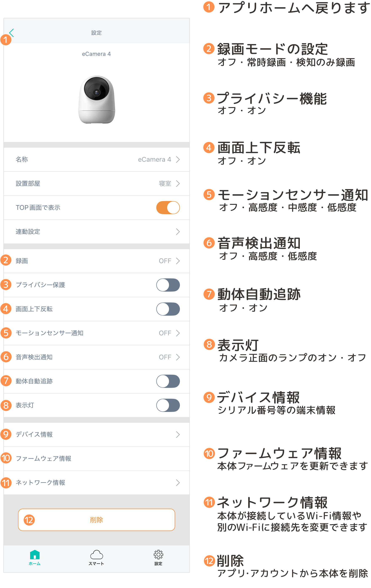Viewport: 371px width, 588px height.
Task: Select ファームウェア情報 menu entry
Action: (96, 458)
